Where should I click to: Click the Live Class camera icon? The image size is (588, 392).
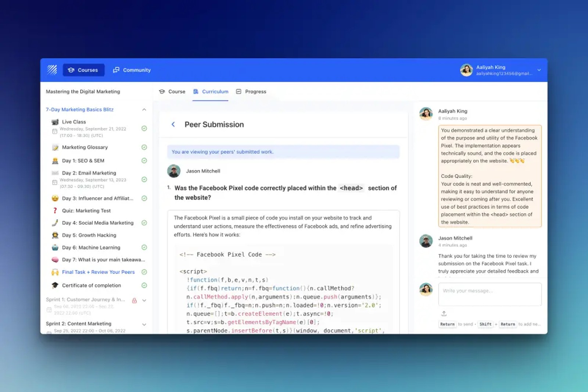point(55,122)
